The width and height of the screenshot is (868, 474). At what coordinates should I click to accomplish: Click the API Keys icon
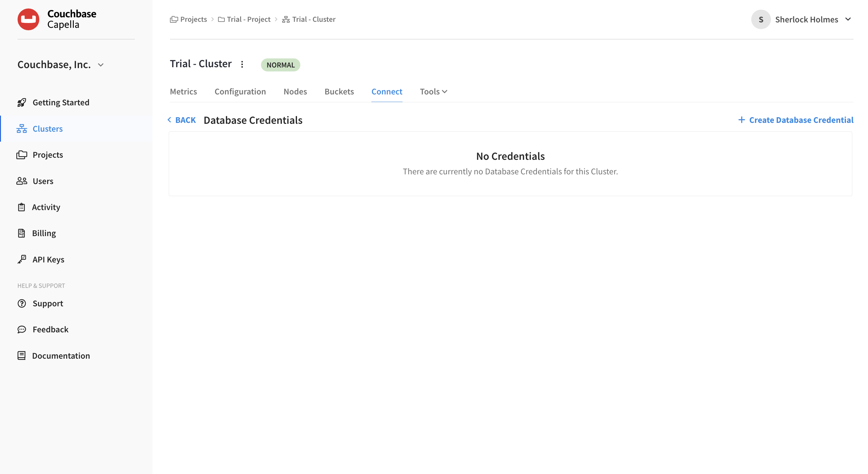[x=21, y=259]
